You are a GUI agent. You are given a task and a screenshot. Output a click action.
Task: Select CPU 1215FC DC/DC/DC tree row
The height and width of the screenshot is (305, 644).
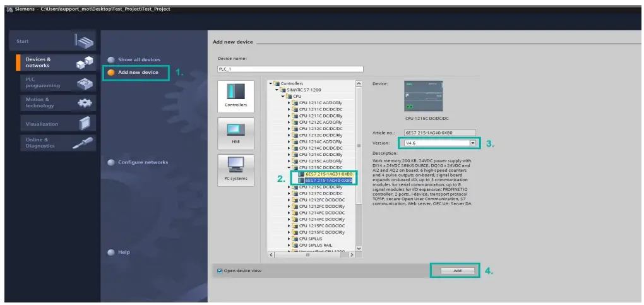click(321, 225)
